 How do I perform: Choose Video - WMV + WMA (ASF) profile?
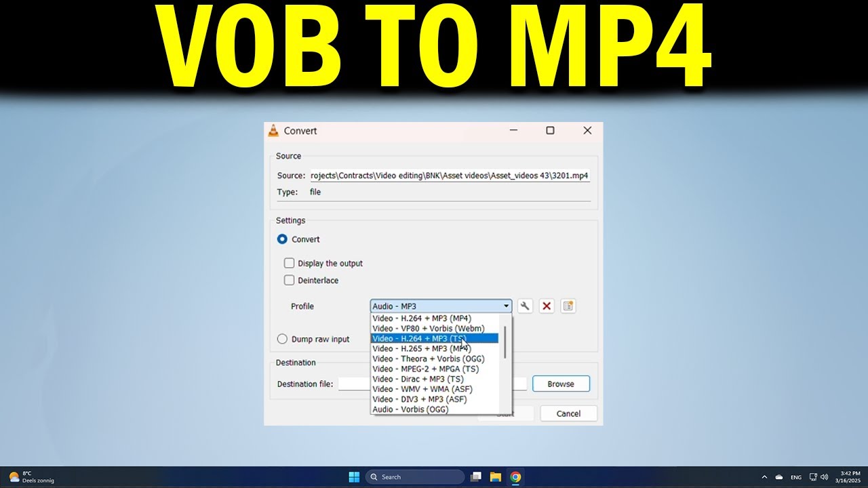click(x=435, y=389)
